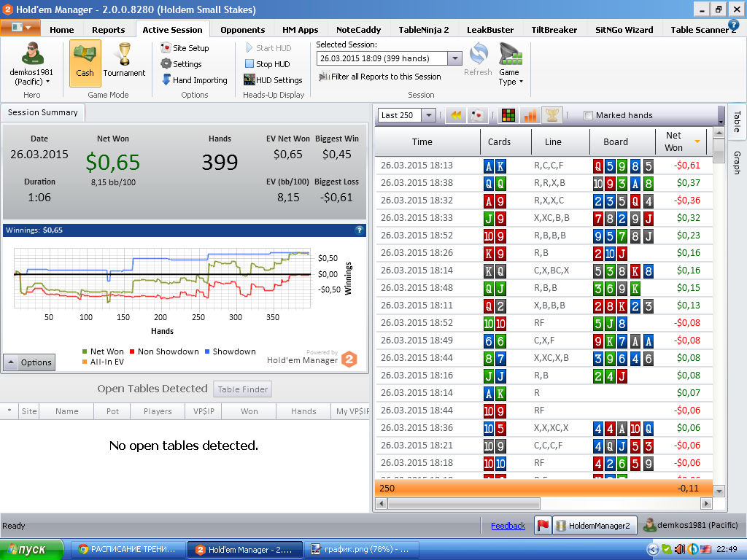Click the trophy toolbar icon in hands panel
Screen dimensions: 747x560
tap(551, 115)
